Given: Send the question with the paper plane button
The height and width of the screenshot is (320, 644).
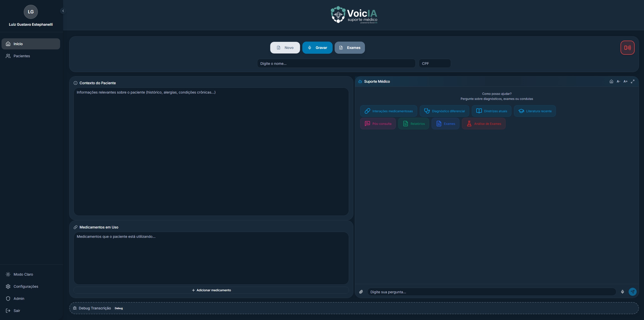Looking at the screenshot, I should (x=633, y=292).
